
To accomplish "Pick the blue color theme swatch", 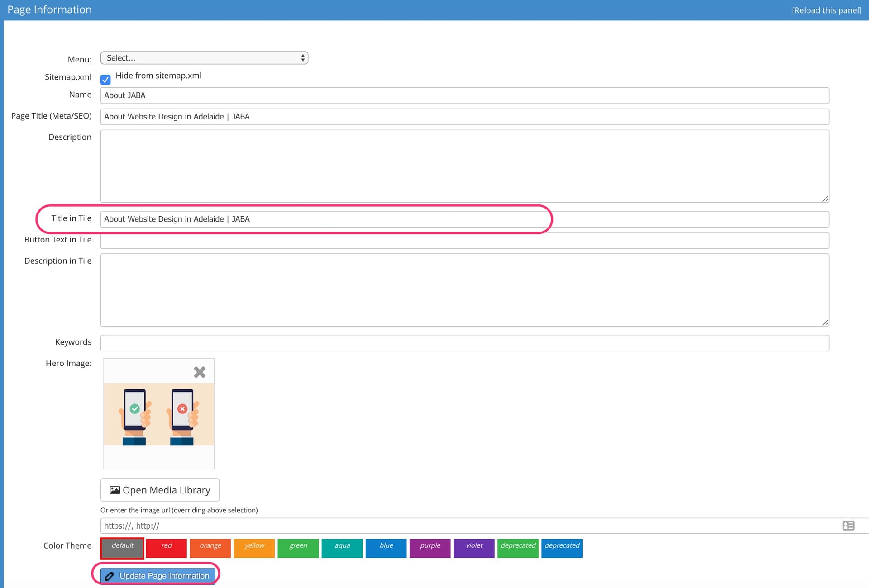I will click(386, 548).
